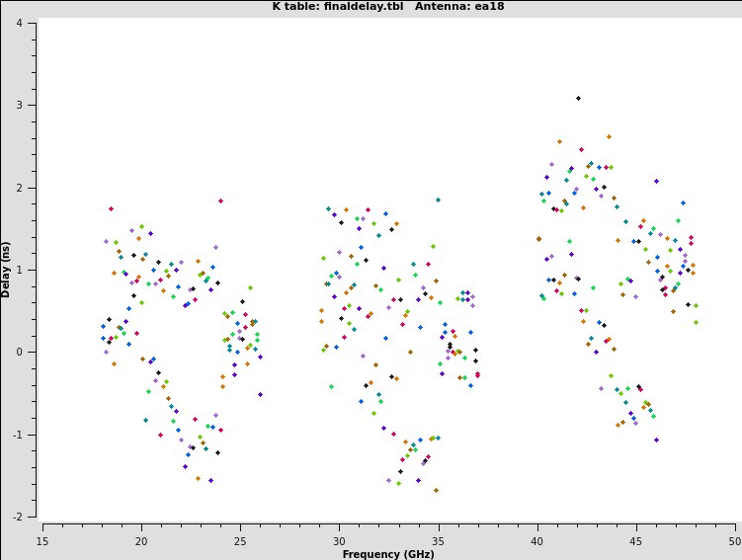
Task: Click the plot title 'K table: finaldelay.tbl'
Action: coord(333,7)
